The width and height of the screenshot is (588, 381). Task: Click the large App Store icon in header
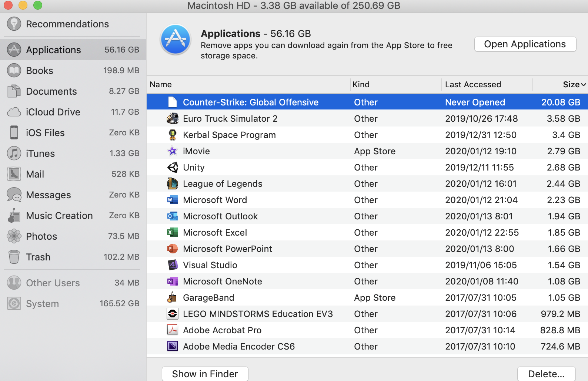[x=176, y=39]
